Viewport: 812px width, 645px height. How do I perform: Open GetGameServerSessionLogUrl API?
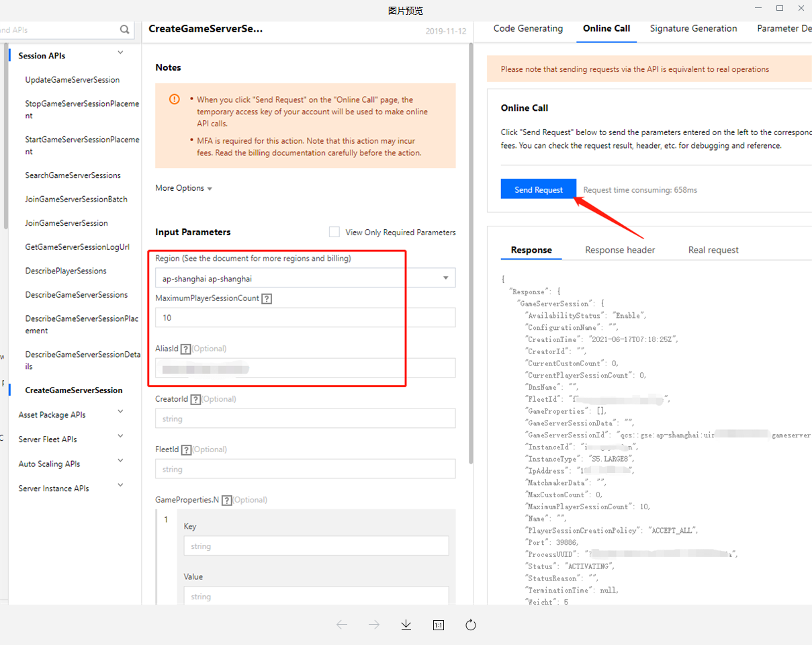tap(77, 247)
